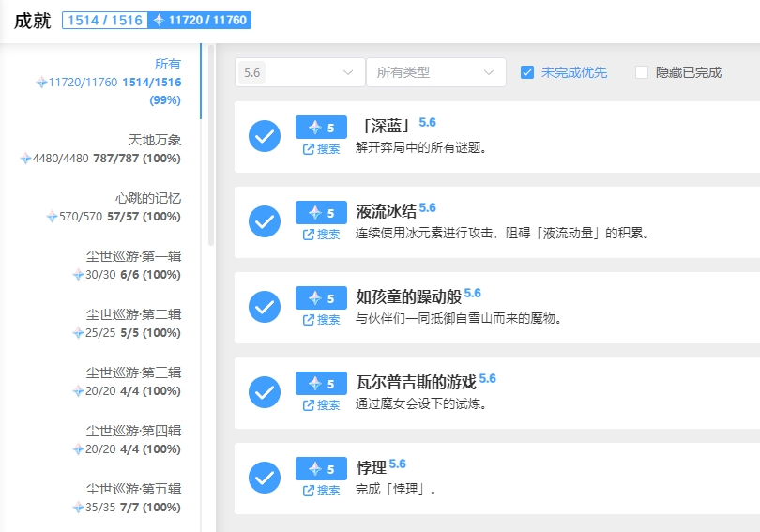The width and height of the screenshot is (760, 532).
Task: Click primogem 5 reward badge of 液流冰结
Action: point(321,213)
